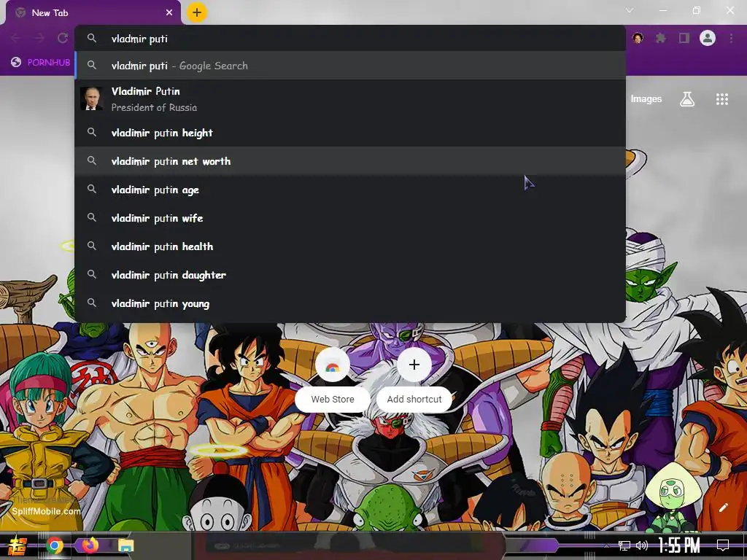This screenshot has width=747, height=560.
Task: Select 'vladmir puti - Google Search' suggestion
Action: point(350,66)
